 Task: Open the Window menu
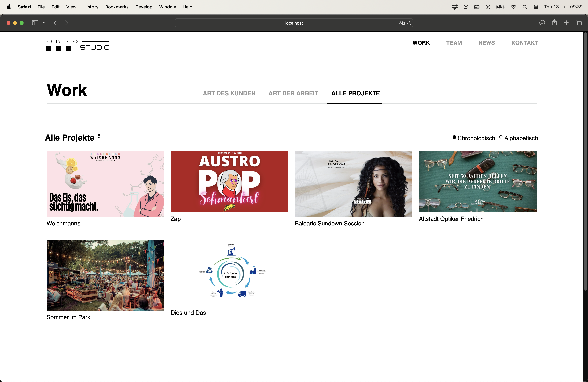(x=168, y=7)
